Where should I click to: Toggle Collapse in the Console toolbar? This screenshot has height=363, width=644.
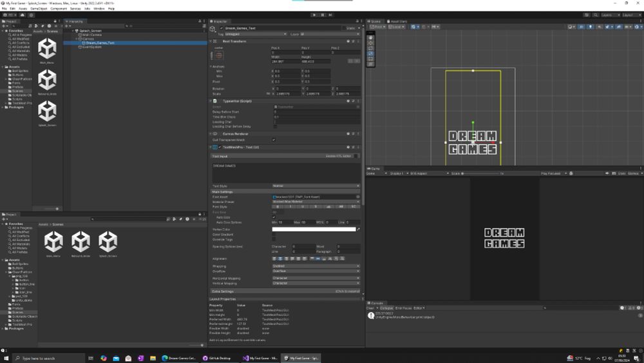386,308
